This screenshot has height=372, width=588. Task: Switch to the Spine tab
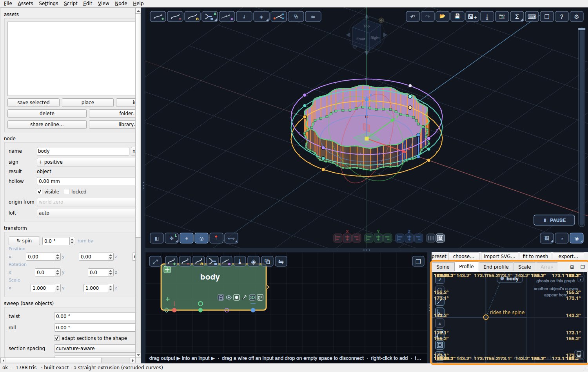(443, 267)
